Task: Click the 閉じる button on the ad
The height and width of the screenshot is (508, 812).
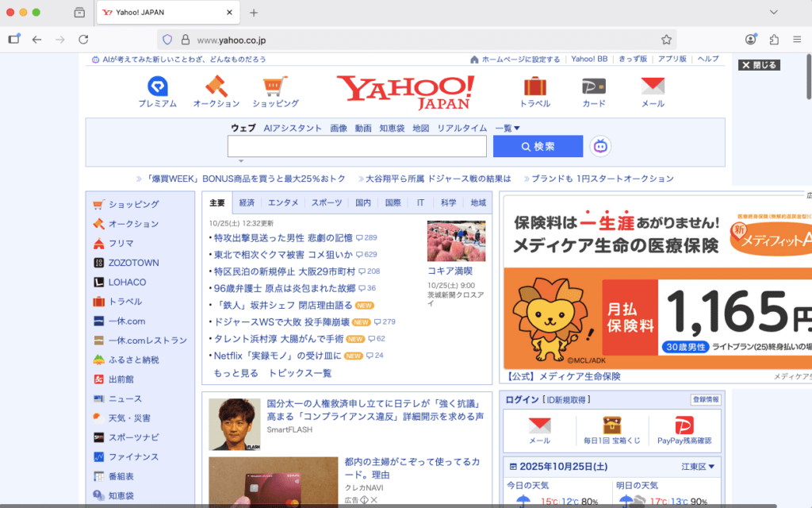Action: coord(759,65)
